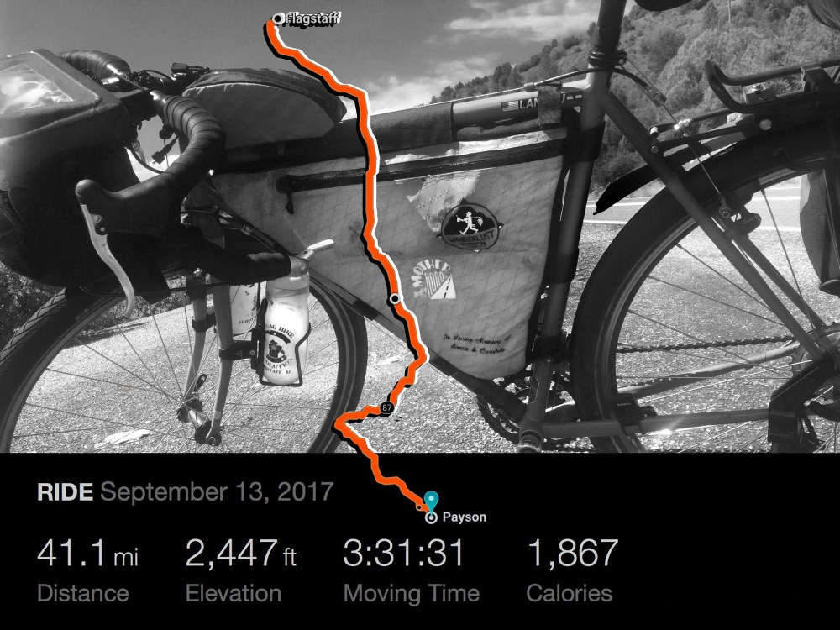Click the September 13, 2017 date

click(x=217, y=492)
